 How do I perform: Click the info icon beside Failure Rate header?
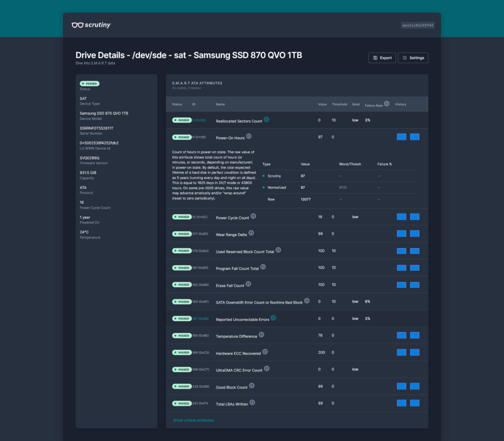pyautogui.click(x=387, y=103)
